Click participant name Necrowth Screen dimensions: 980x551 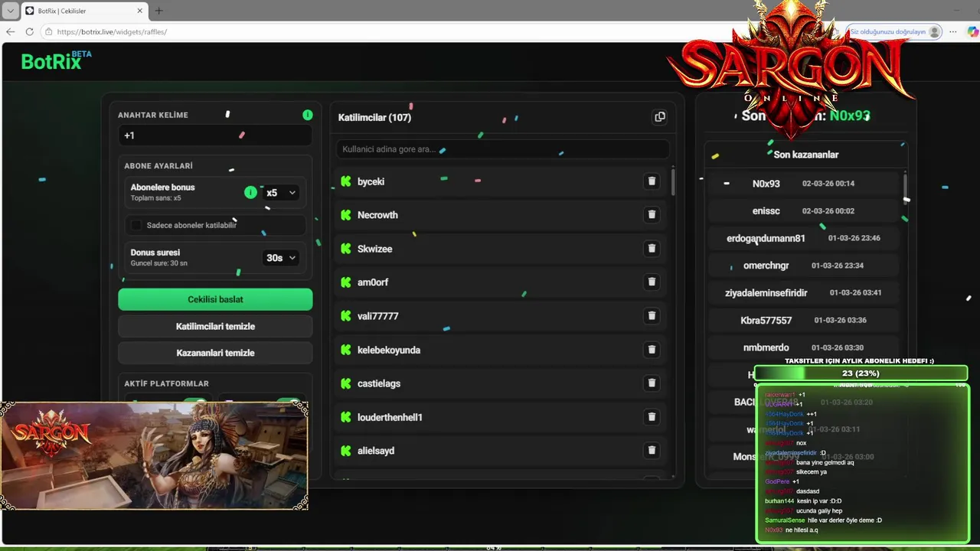[377, 215]
